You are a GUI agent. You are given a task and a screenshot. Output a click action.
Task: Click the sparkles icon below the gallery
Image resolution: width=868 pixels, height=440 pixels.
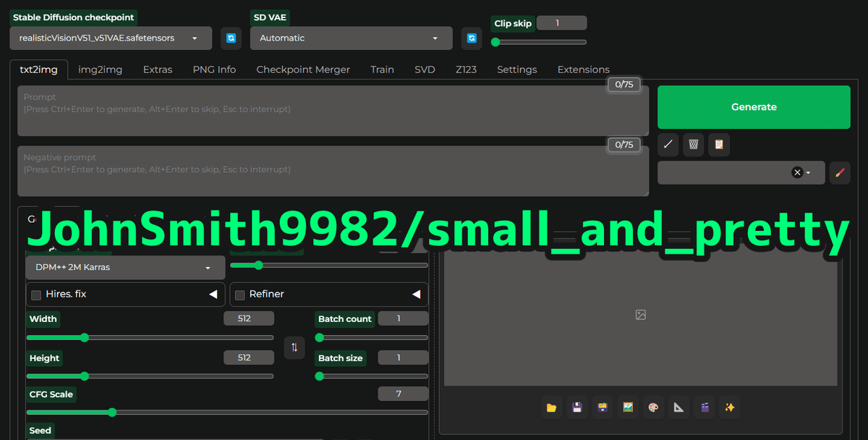coord(729,407)
